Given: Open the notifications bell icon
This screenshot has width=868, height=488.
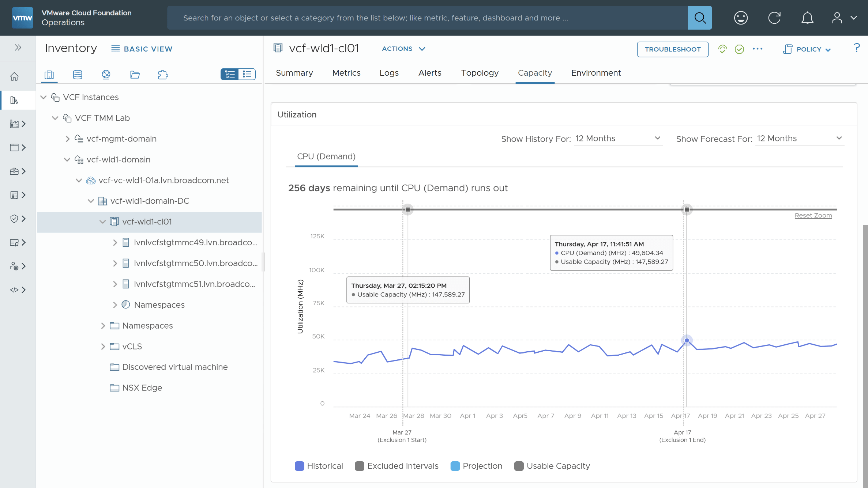Looking at the screenshot, I should click(x=807, y=18).
